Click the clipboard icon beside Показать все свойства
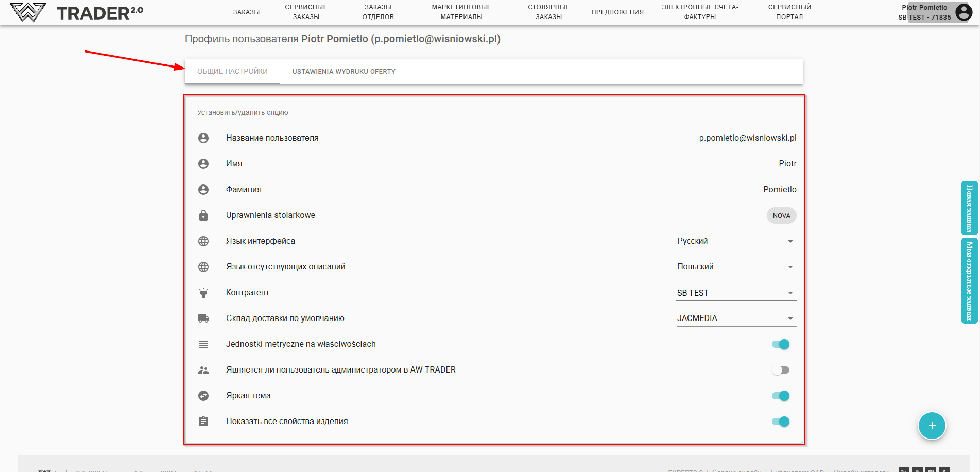The width and height of the screenshot is (980, 472). click(x=203, y=422)
